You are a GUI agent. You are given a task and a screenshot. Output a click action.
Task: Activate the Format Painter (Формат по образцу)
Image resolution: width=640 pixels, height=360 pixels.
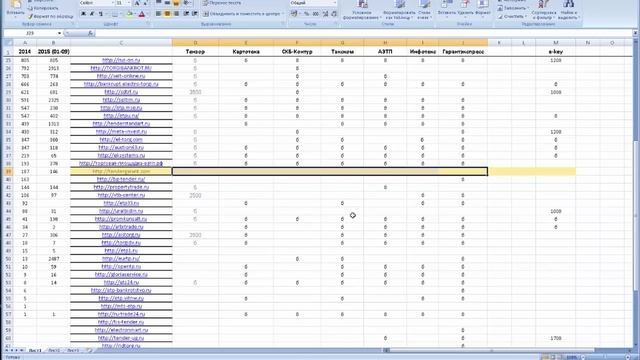(x=51, y=16)
